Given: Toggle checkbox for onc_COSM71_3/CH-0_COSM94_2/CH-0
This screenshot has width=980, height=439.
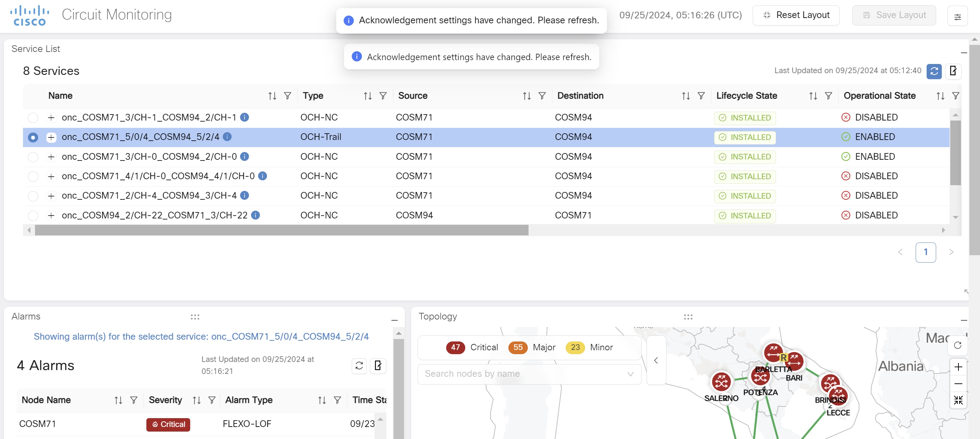Looking at the screenshot, I should [33, 157].
